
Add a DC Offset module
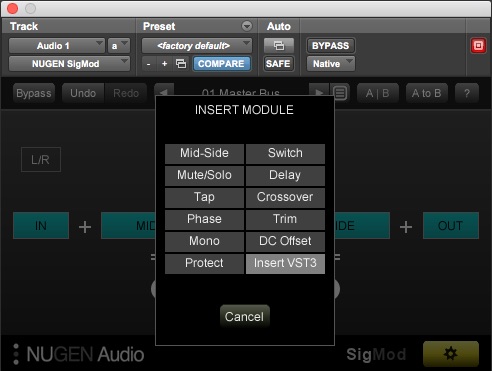click(x=285, y=241)
